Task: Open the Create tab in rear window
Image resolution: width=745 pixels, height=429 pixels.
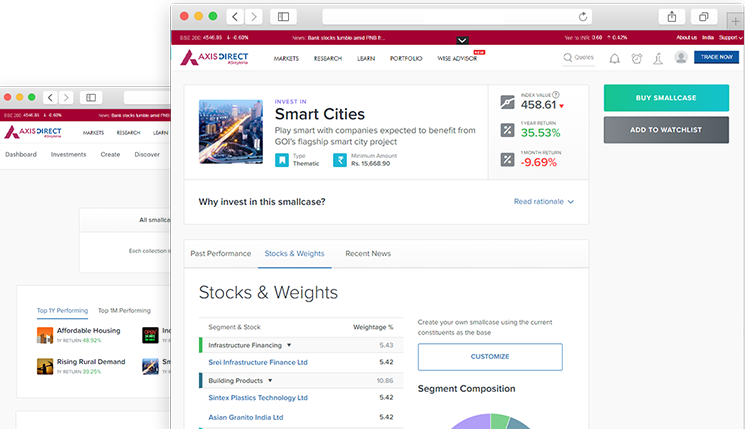Action: pos(110,154)
